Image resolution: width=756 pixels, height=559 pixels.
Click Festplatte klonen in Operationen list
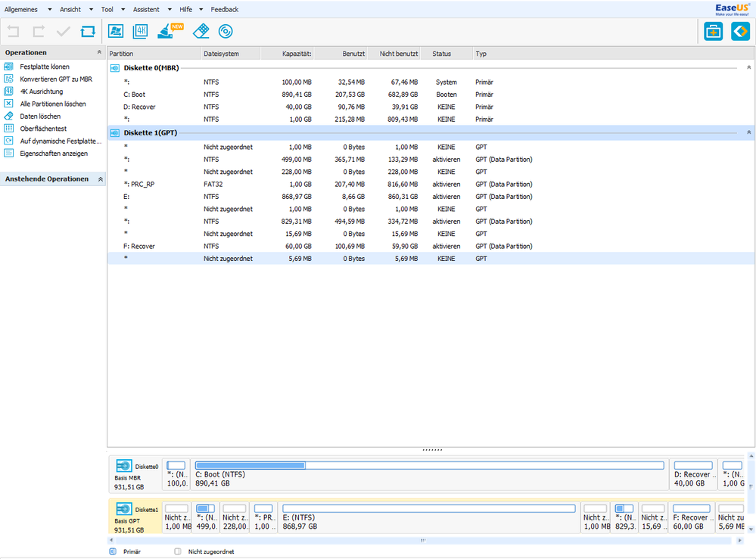(x=44, y=67)
